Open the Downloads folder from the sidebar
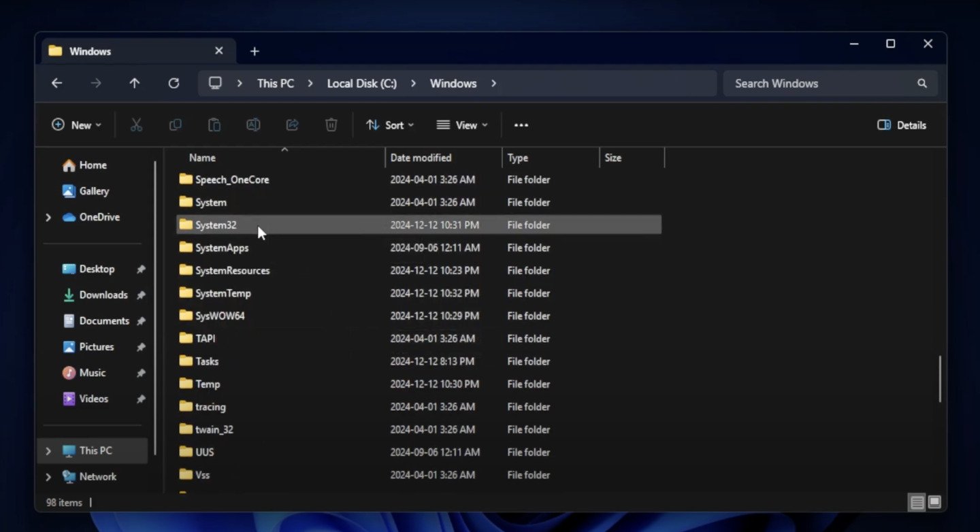The image size is (980, 532). point(103,295)
